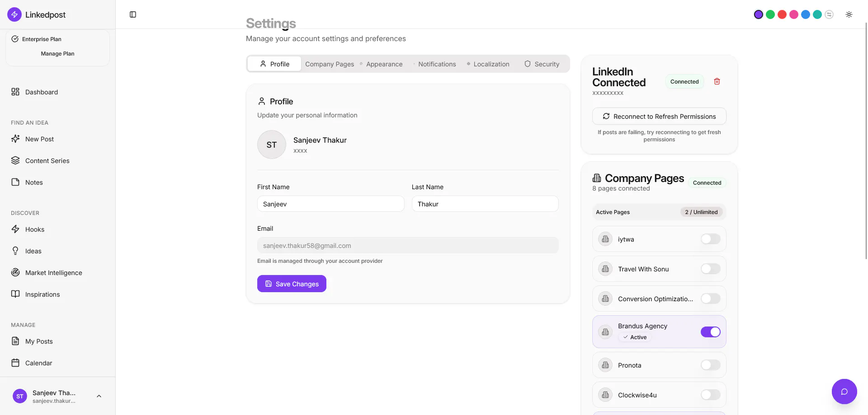The width and height of the screenshot is (868, 415).
Task: Click the Calendar icon in sidebar
Action: pyautogui.click(x=15, y=363)
